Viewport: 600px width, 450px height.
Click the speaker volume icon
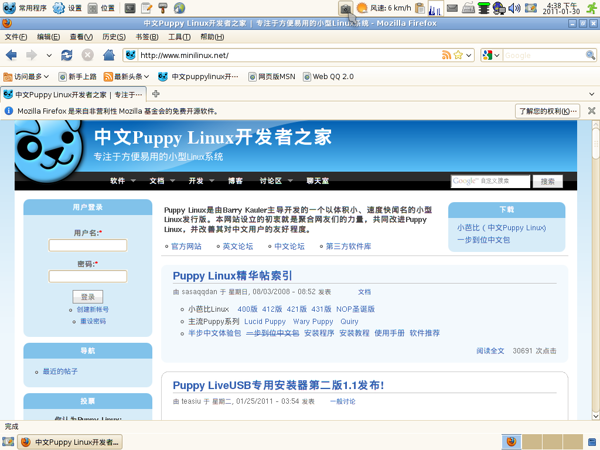pyautogui.click(x=514, y=8)
